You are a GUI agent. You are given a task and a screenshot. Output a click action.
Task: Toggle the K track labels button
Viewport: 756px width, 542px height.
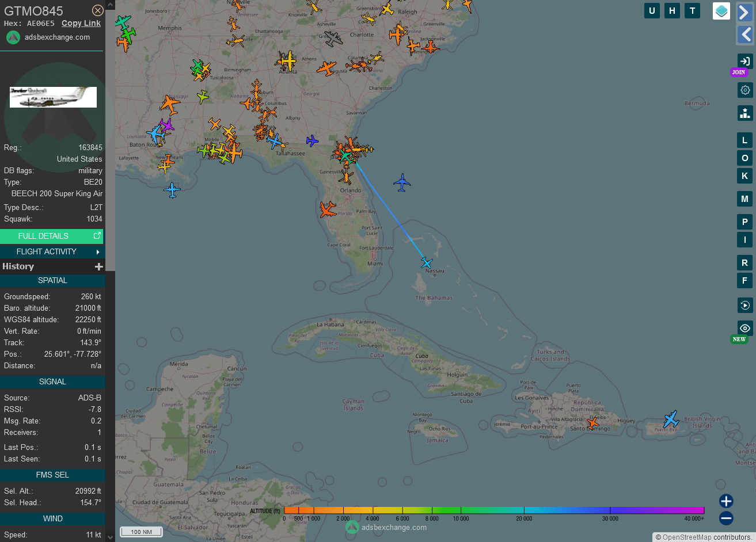tap(745, 176)
